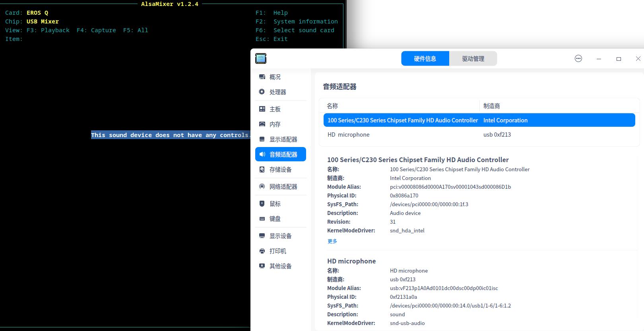Click the 0xf2131a0a Physical ID value

click(x=403, y=297)
